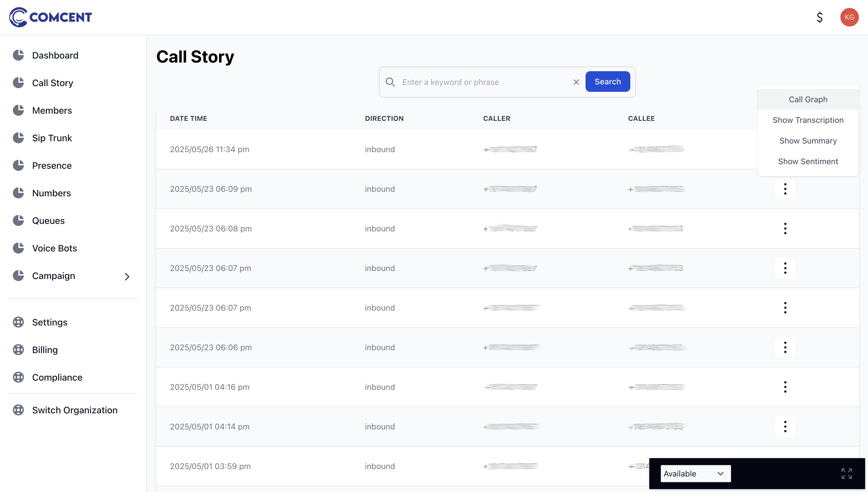
Task: Choose Show Sentiment menu item
Action: click(808, 161)
